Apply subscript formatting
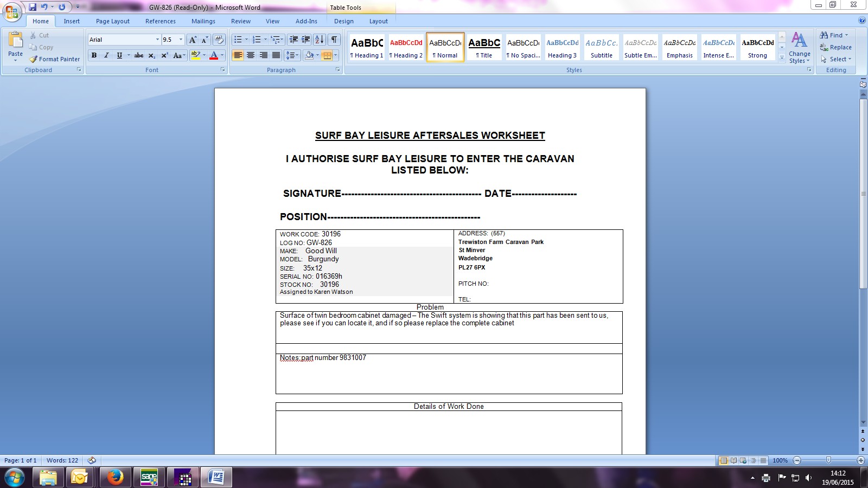Screen dimensions: 868x488 click(152, 55)
